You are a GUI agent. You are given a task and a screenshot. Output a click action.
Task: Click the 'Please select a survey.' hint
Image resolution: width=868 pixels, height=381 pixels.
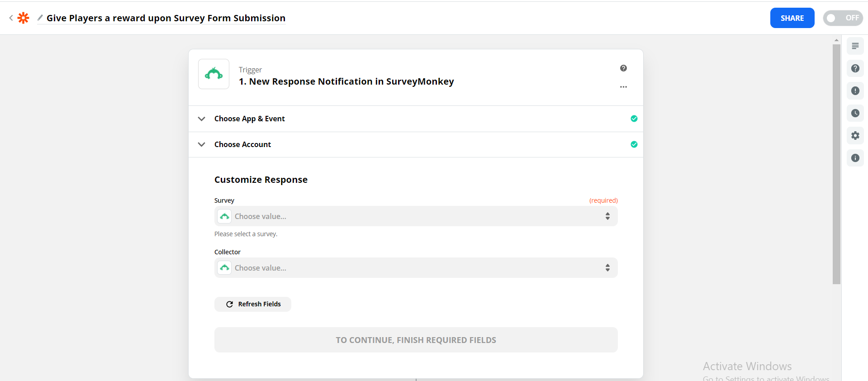click(246, 234)
